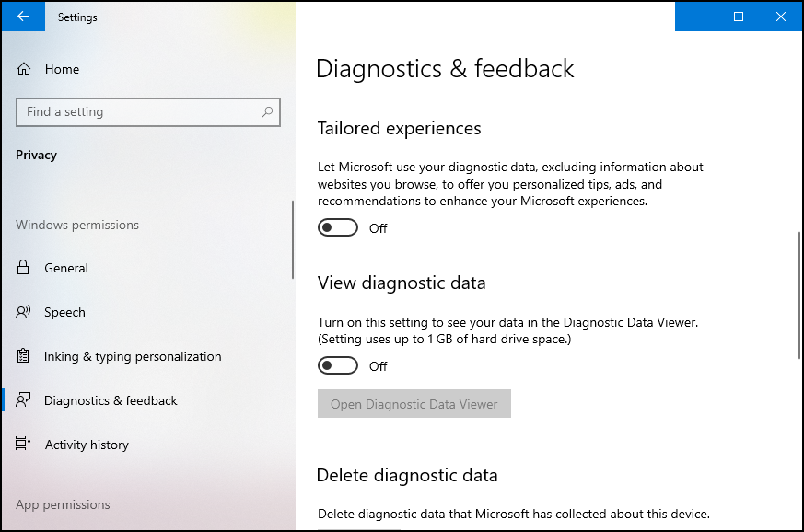Toggle Tailored experiences switch off again
The height and width of the screenshot is (532, 804).
pyautogui.click(x=337, y=226)
